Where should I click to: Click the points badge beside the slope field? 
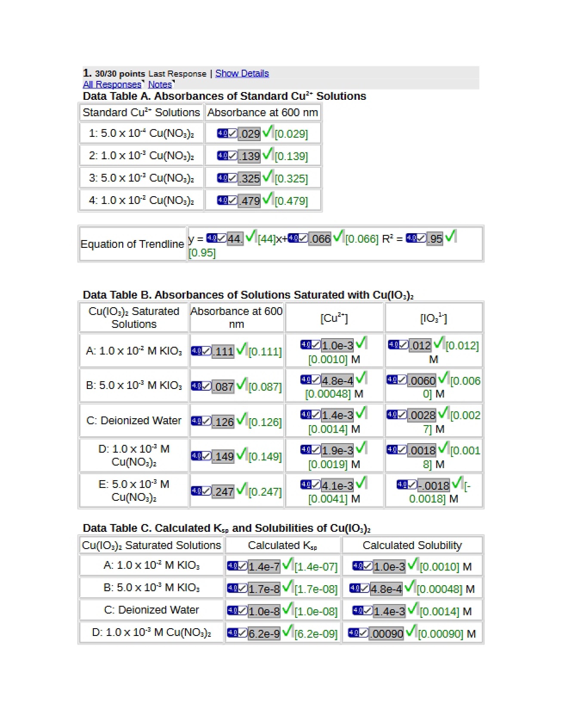[x=216, y=238]
